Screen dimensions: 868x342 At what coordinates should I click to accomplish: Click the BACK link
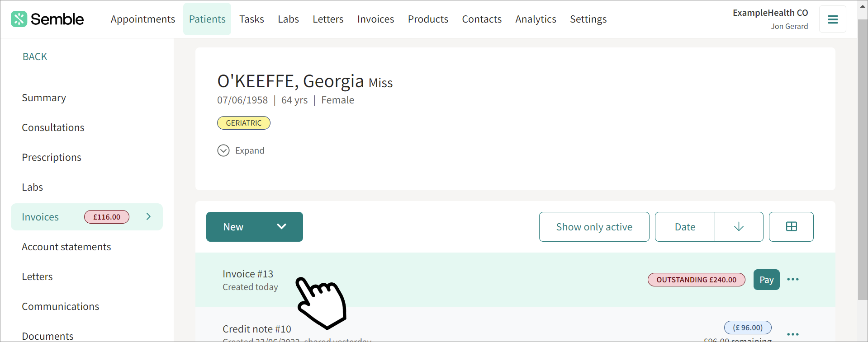click(x=35, y=56)
